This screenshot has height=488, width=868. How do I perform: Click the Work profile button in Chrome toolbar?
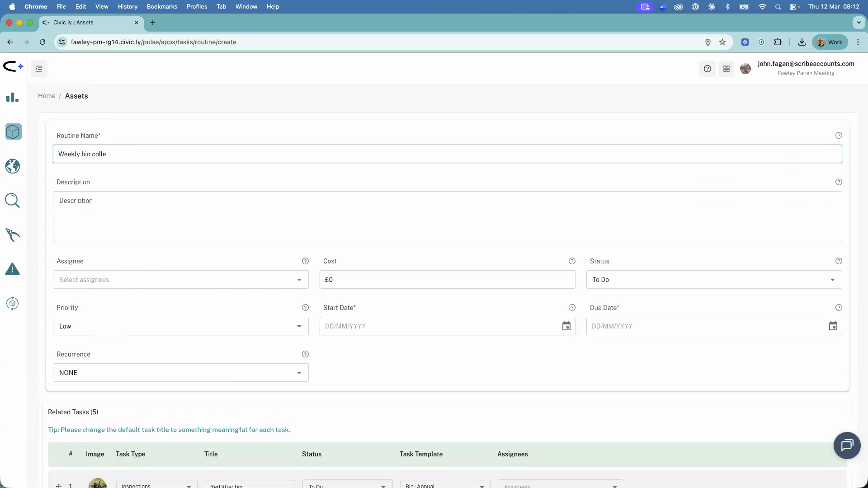tap(829, 42)
